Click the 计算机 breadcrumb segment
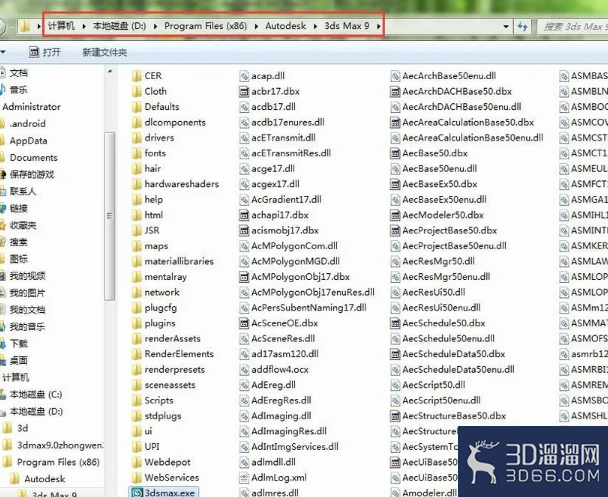Screen dimensions: 608x497 [61, 26]
